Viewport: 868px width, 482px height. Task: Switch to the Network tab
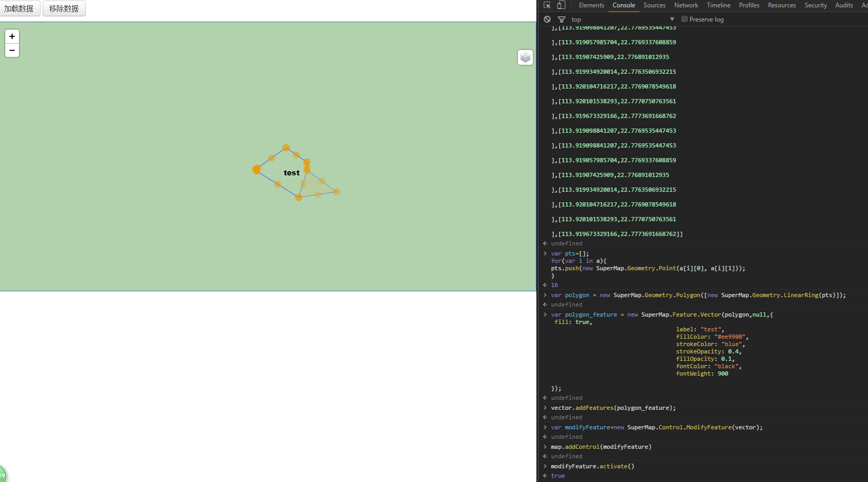click(686, 5)
